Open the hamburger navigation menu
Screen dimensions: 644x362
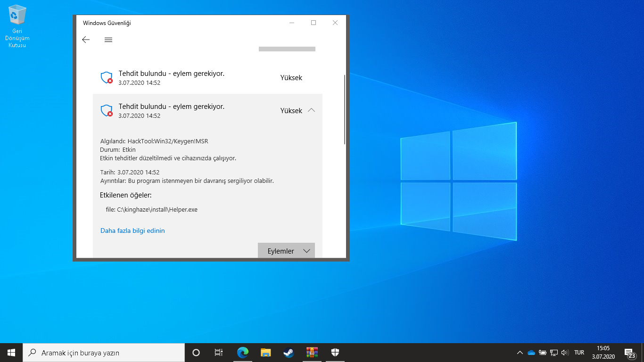tap(108, 40)
